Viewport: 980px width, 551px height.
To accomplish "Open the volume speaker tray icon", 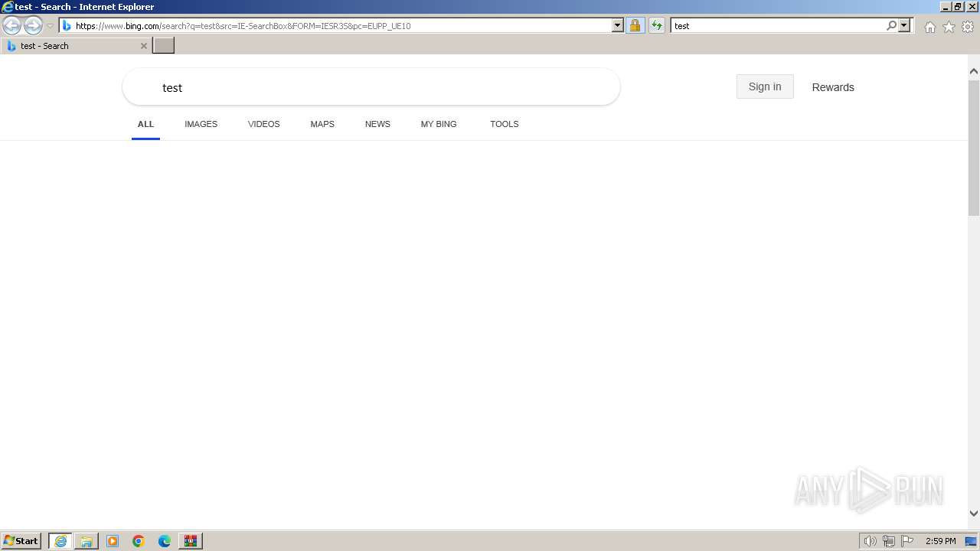I will click(871, 541).
